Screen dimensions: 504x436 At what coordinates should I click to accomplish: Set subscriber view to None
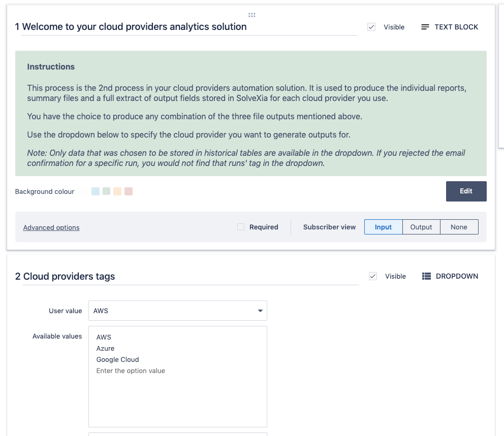[x=459, y=227]
